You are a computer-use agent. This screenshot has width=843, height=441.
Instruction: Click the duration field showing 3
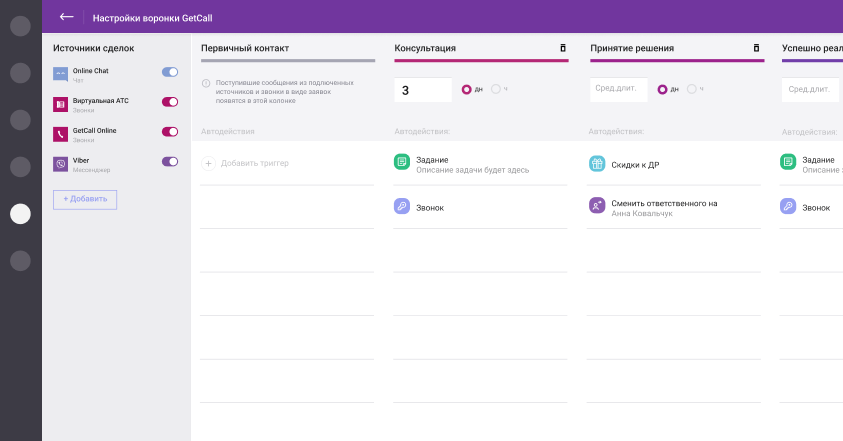(x=423, y=90)
